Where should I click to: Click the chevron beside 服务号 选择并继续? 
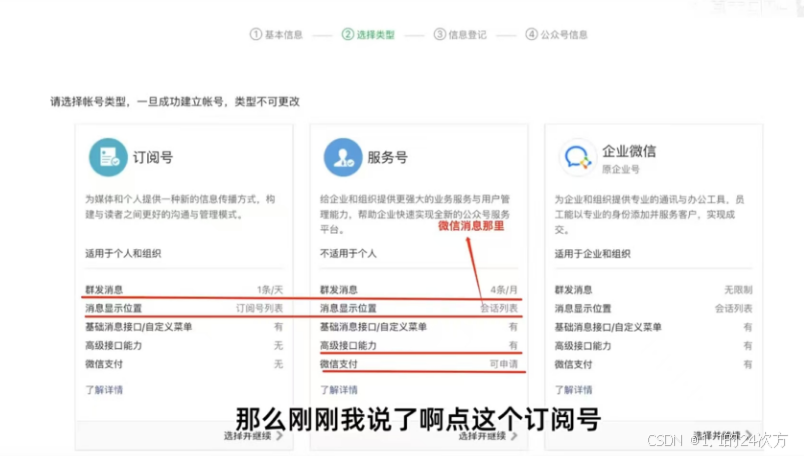point(514,435)
